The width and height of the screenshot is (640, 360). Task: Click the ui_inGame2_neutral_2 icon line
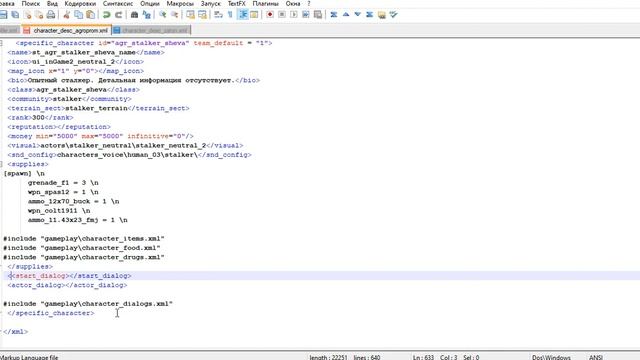point(76,62)
